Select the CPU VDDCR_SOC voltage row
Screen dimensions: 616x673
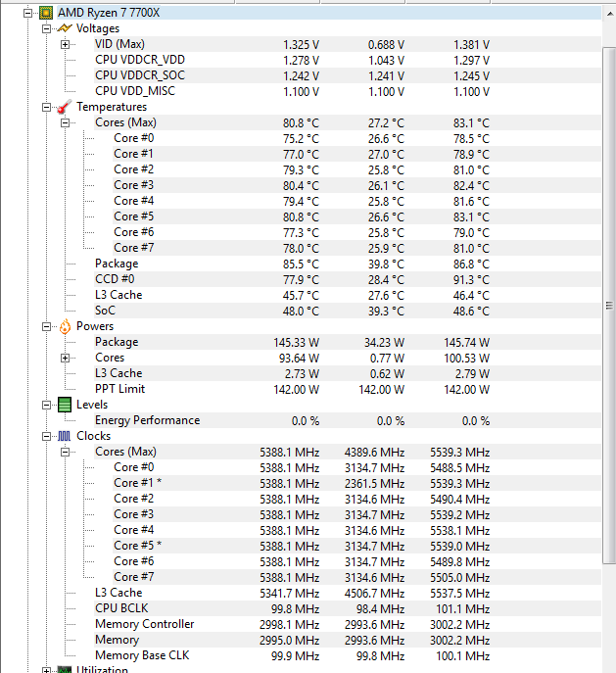pos(348,75)
